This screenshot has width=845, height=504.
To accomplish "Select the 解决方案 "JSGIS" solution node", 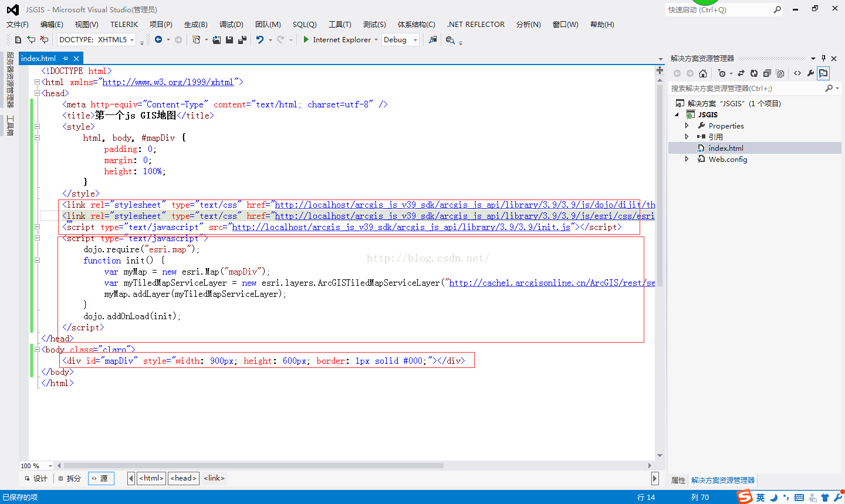I will [x=734, y=103].
